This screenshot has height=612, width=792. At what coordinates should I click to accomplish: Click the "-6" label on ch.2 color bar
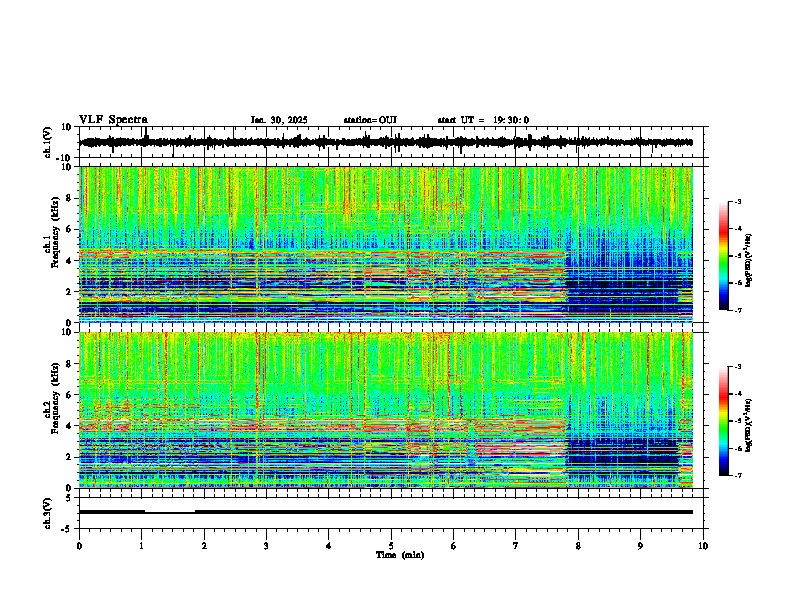737,448
